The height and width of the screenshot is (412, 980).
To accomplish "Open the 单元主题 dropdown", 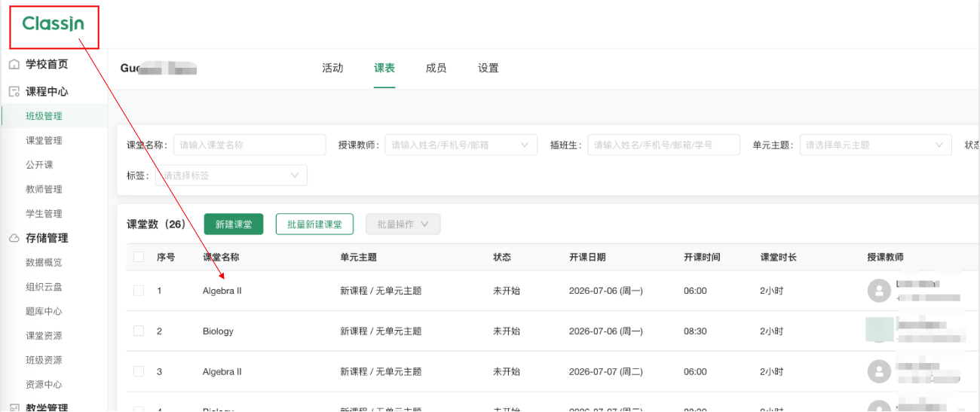I will click(876, 145).
